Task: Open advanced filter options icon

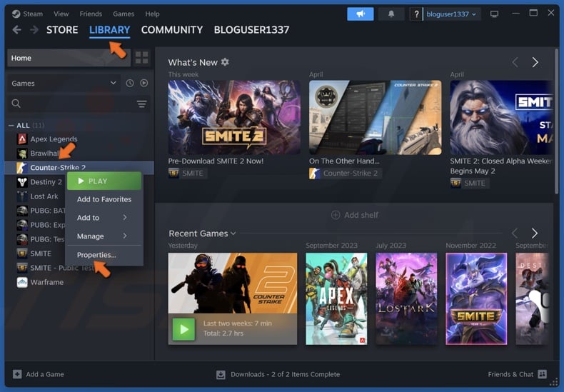Action: pos(142,104)
